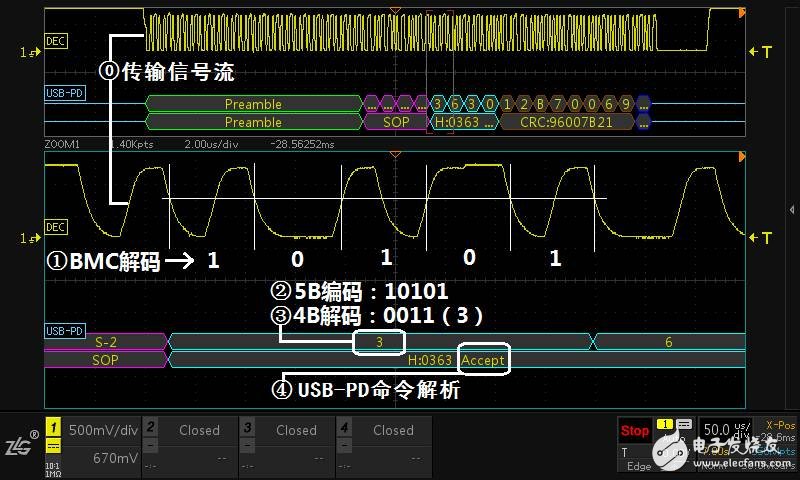Click the red Stop run indicator
This screenshot has width=800, height=480.
tap(634, 431)
